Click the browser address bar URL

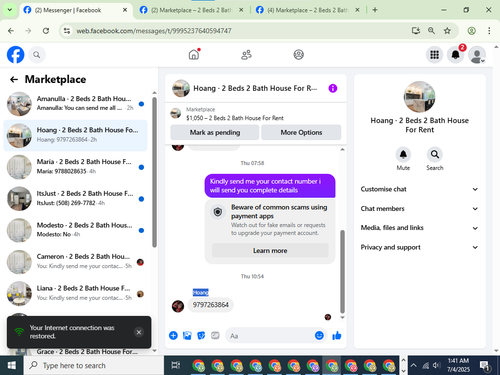point(154,31)
